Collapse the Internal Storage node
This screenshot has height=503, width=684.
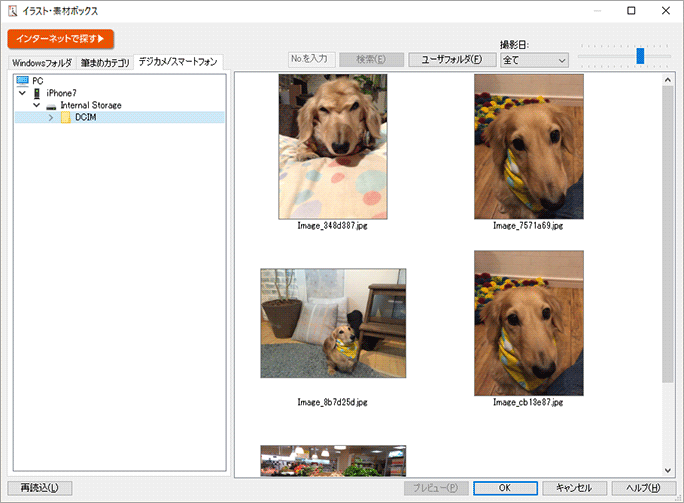click(x=36, y=105)
